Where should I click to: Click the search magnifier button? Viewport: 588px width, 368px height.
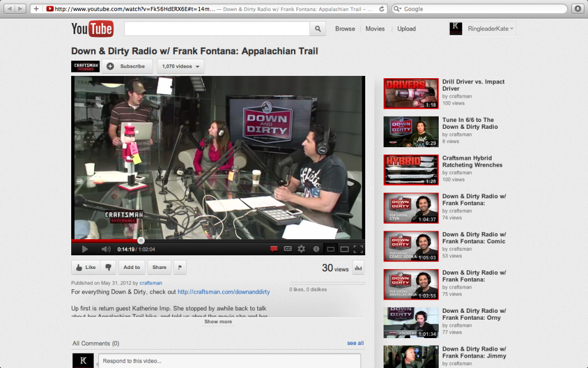318,29
